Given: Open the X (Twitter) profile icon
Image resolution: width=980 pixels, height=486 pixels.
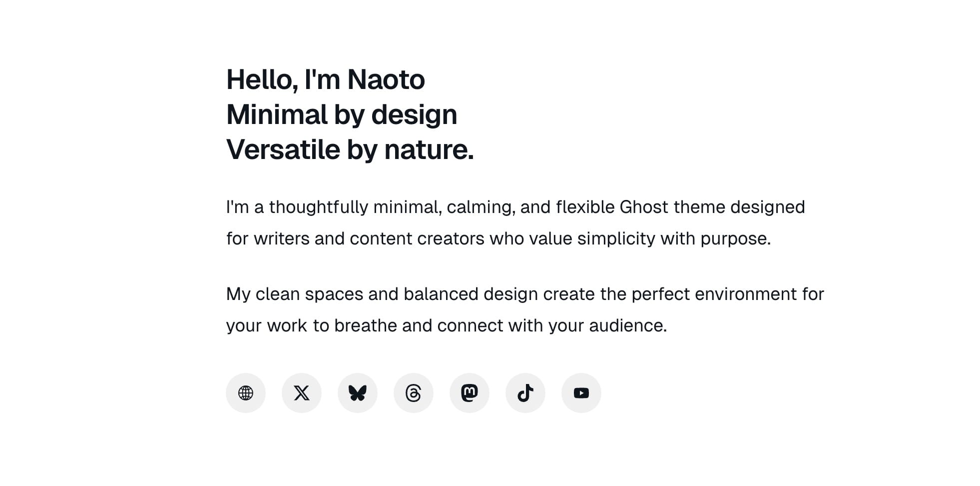Looking at the screenshot, I should pyautogui.click(x=302, y=393).
